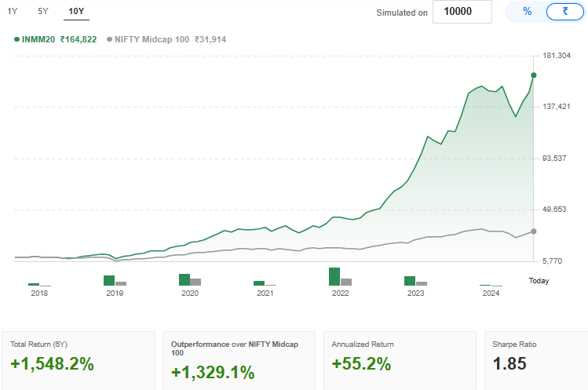Click the 5,770 y-axis value
The height and width of the screenshot is (390, 588).
click(553, 261)
